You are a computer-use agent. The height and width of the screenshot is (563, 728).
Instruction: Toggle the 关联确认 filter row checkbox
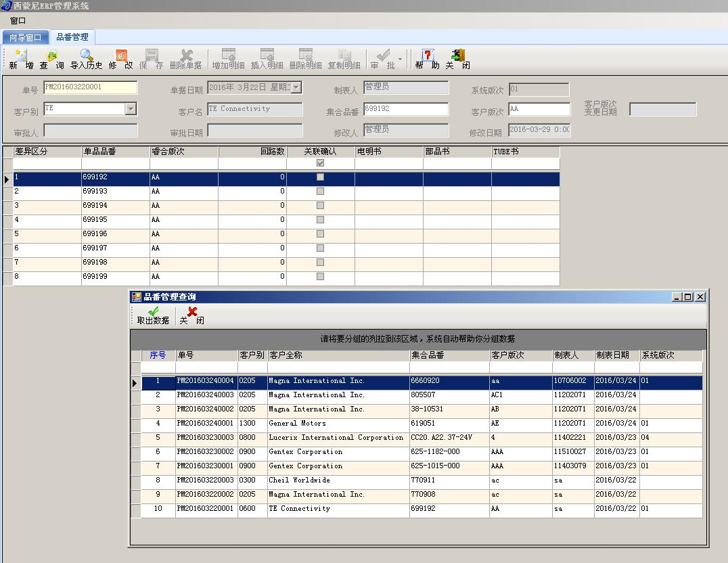(x=320, y=163)
